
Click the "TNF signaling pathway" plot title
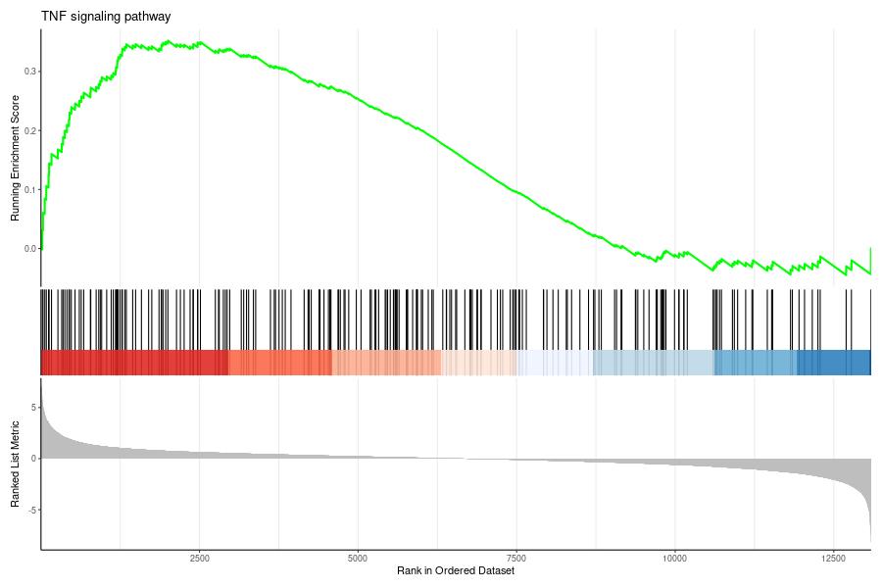[105, 17]
